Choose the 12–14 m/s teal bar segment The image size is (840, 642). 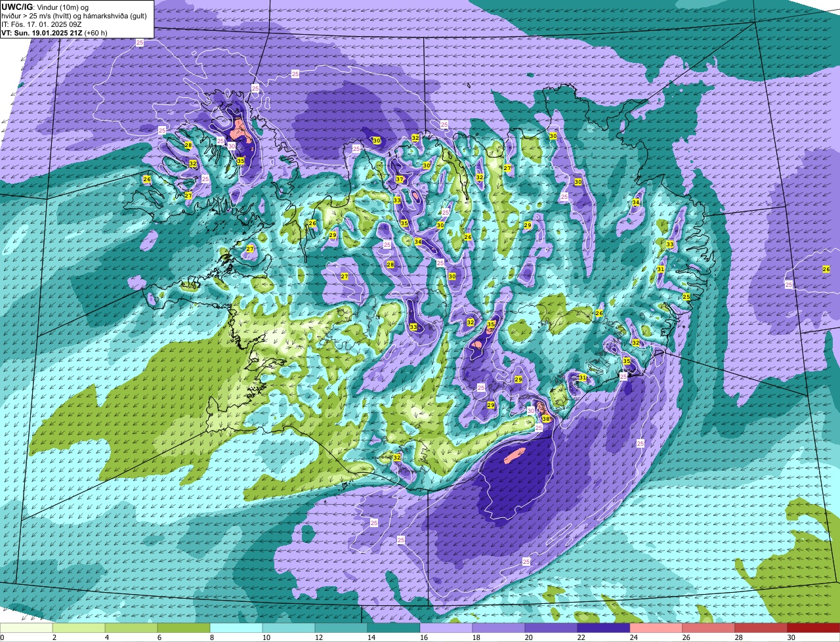pos(341,628)
